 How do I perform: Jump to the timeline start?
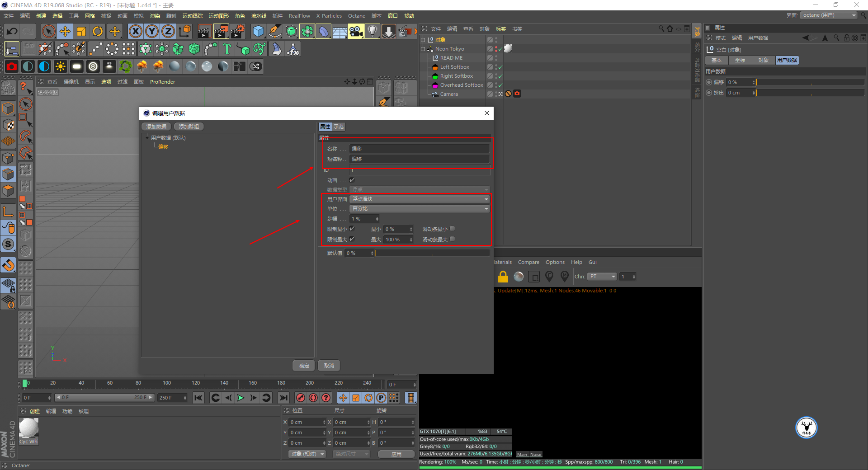[x=198, y=398]
